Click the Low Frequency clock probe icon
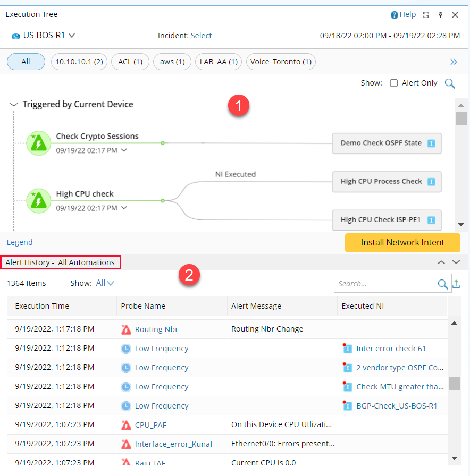470x476 pixels. click(x=125, y=348)
